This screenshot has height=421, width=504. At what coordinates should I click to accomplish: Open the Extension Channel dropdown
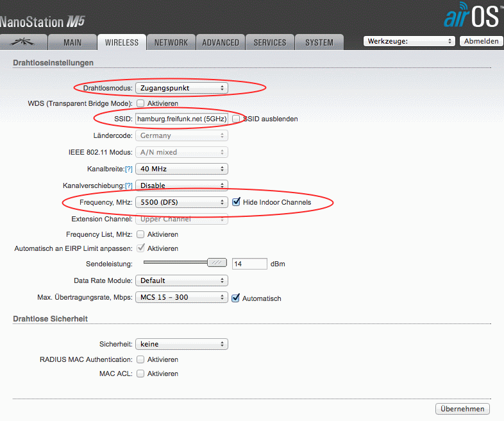point(181,219)
